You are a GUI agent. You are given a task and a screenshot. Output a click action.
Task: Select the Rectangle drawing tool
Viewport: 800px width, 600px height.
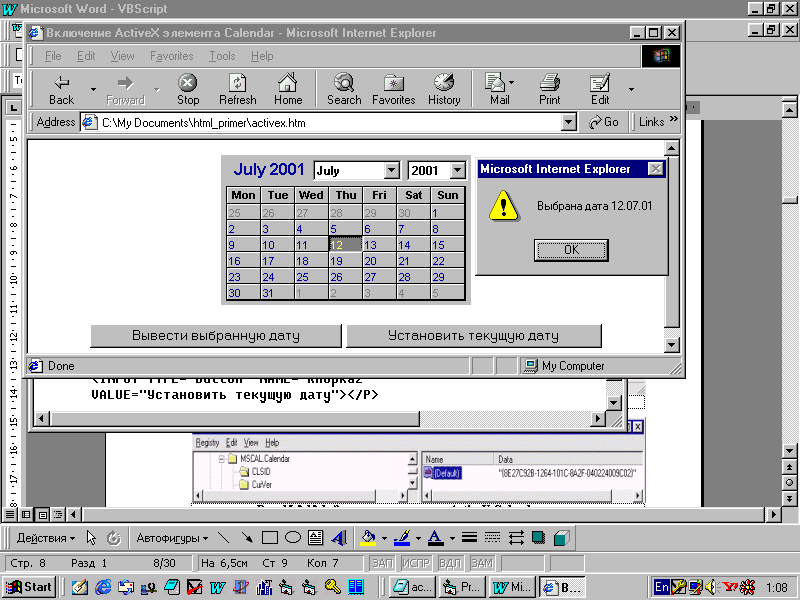click(x=270, y=538)
